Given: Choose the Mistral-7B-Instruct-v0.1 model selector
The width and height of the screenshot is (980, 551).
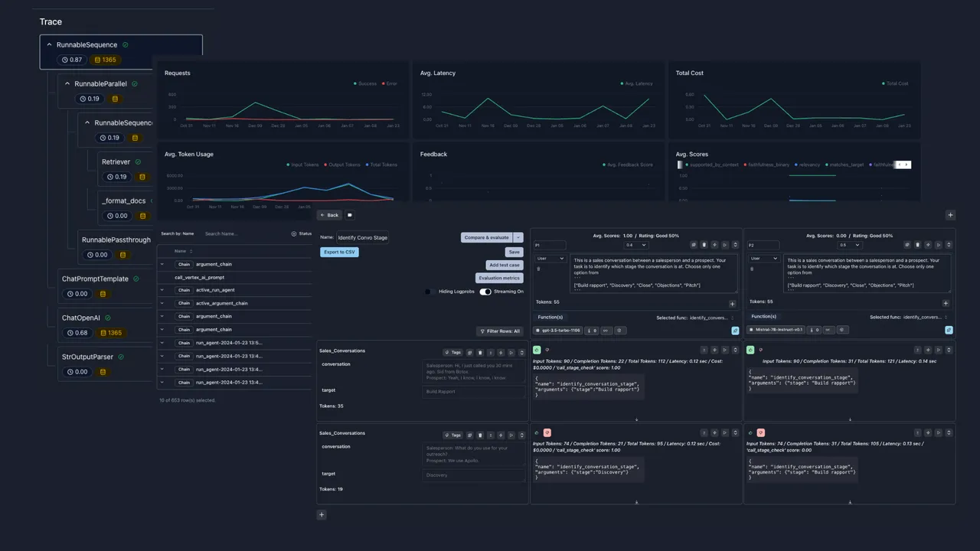Looking at the screenshot, I should click(x=776, y=330).
